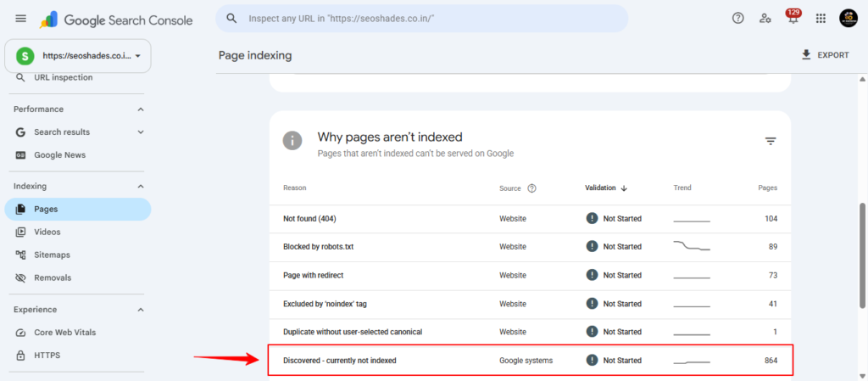
Task: Open notifications bell with 129 badge
Action: (x=793, y=17)
